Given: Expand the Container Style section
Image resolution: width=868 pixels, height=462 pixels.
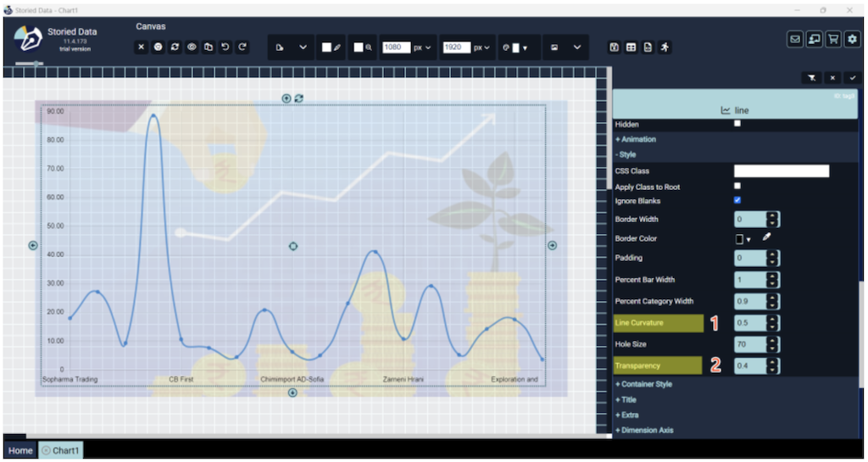Looking at the screenshot, I should click(x=643, y=384).
